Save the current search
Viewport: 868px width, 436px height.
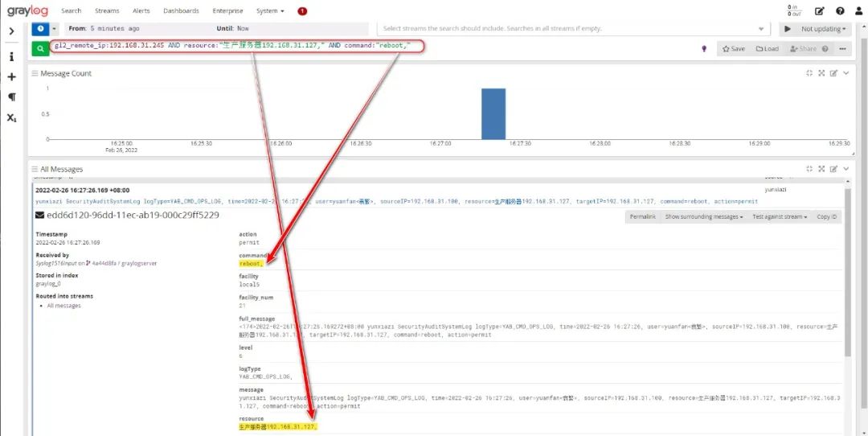(x=734, y=49)
